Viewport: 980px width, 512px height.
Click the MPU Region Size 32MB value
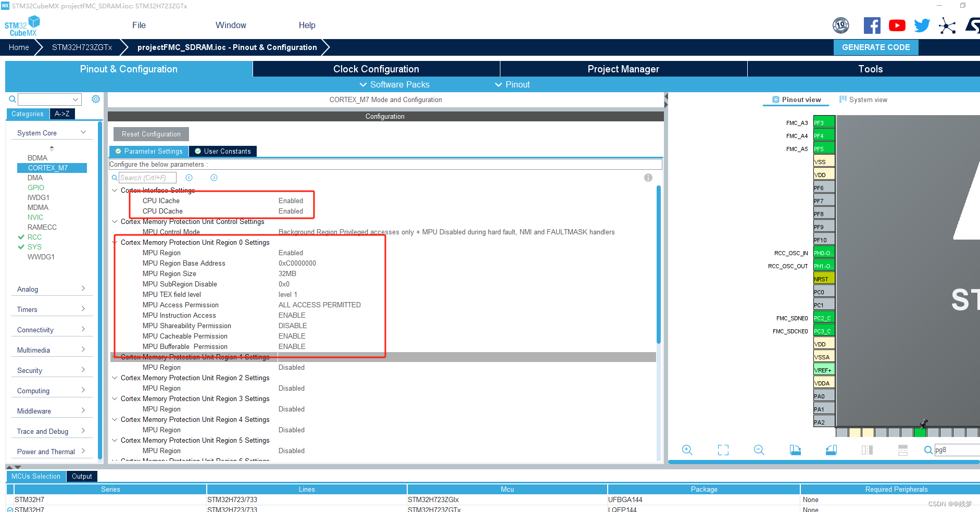(x=287, y=273)
